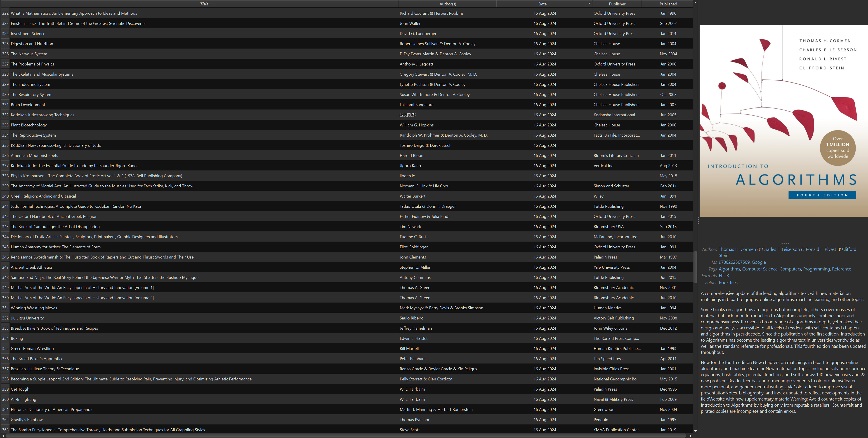Sort books by the Author(s) column header
Image resolution: width=868 pixels, height=438 pixels.
click(x=448, y=4)
